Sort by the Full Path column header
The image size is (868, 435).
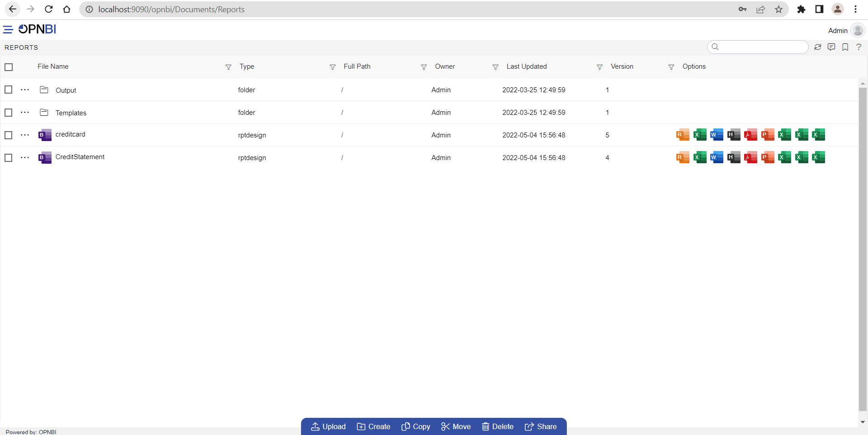[x=357, y=66]
